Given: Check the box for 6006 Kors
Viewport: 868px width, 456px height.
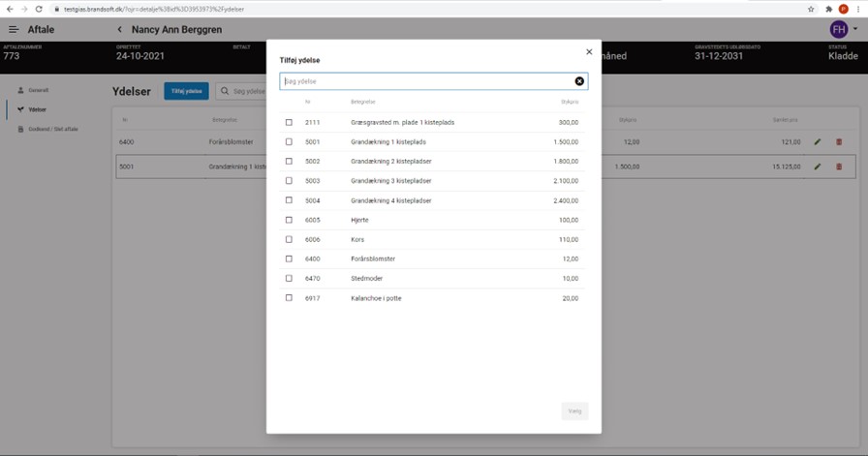Looking at the screenshot, I should 289,239.
